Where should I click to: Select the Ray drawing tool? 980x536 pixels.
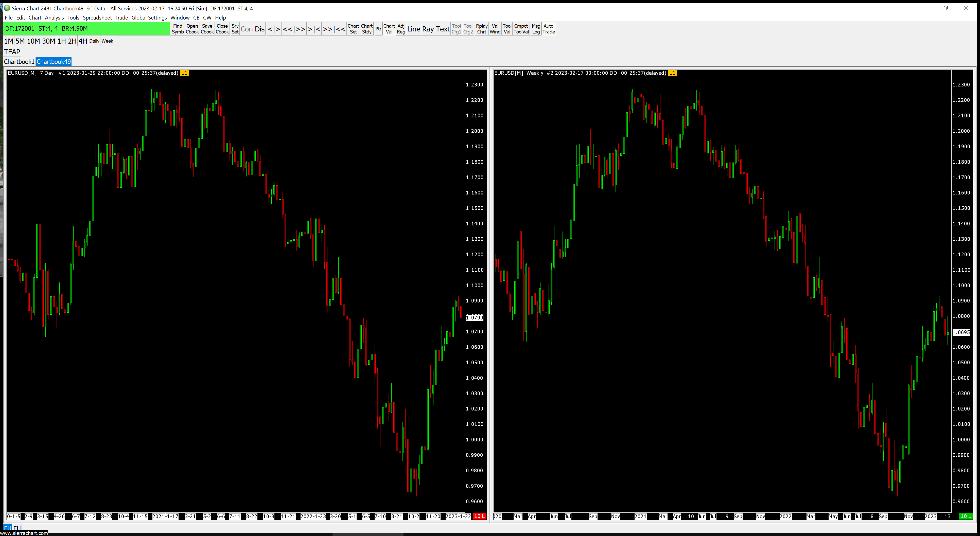428,29
